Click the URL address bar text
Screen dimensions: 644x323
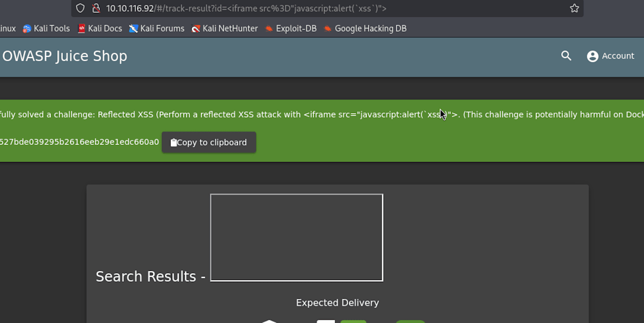[246, 8]
